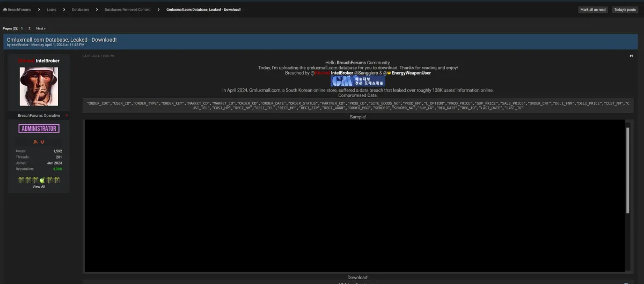
Task: Click the compromised data code block
Action: (x=357, y=105)
